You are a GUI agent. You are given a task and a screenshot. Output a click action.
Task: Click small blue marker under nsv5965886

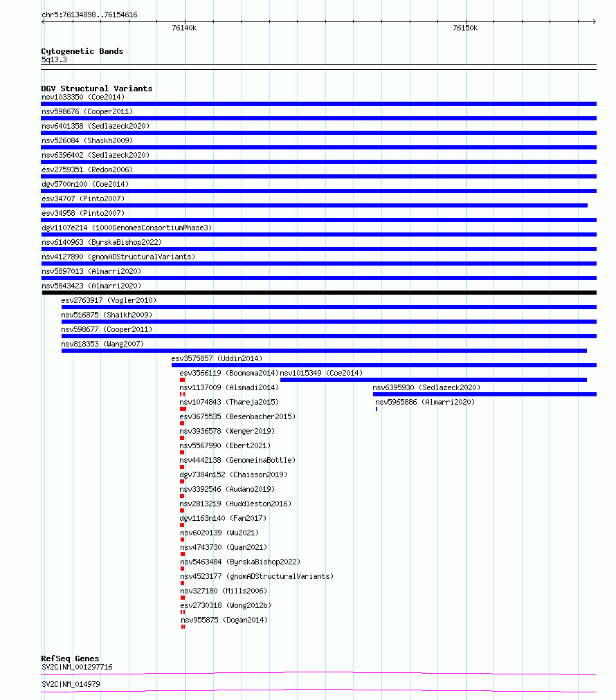pos(377,409)
